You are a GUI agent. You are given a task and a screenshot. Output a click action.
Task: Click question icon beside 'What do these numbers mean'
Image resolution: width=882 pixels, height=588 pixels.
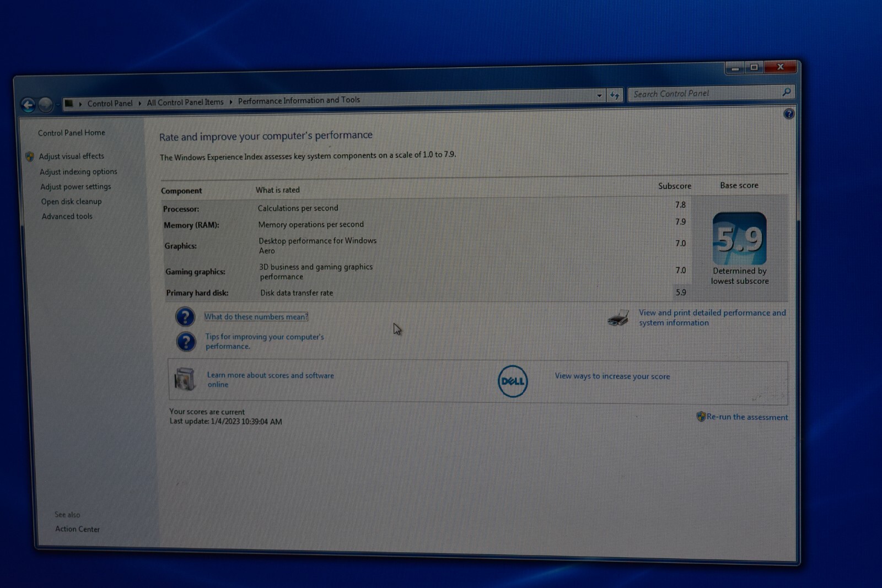pos(185,317)
